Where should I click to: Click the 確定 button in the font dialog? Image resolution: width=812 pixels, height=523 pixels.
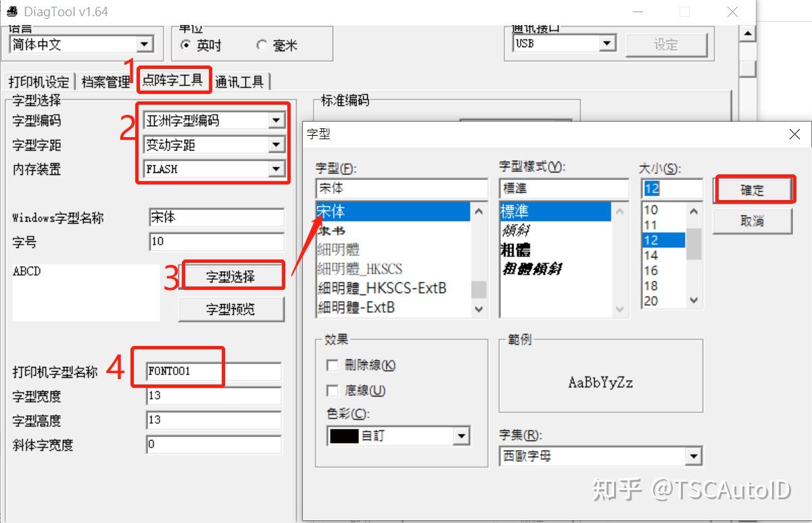[753, 189]
